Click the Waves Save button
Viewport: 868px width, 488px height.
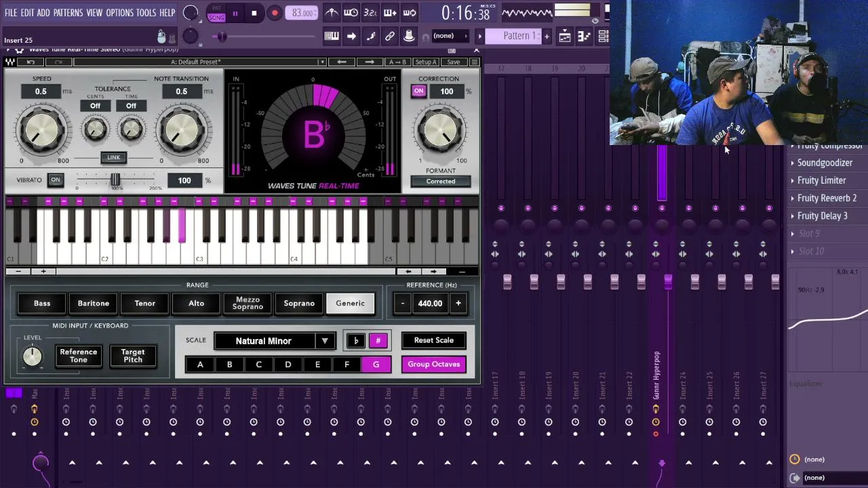tap(453, 62)
